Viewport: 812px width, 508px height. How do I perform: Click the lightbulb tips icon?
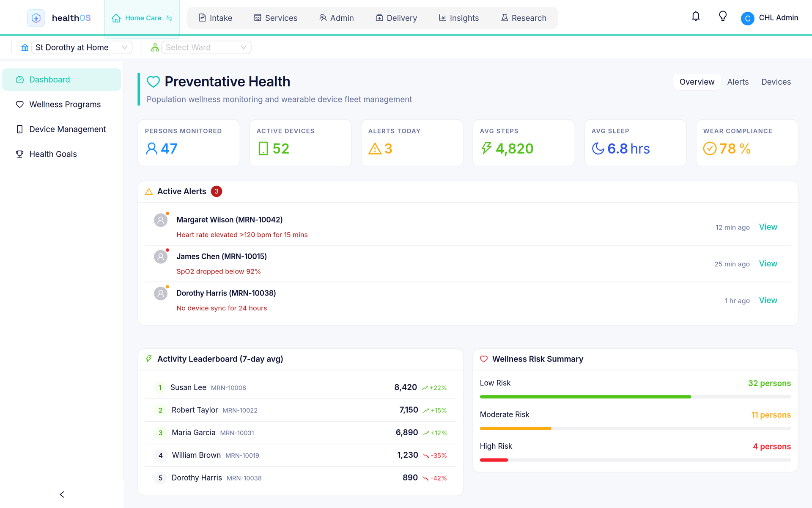pyautogui.click(x=723, y=17)
